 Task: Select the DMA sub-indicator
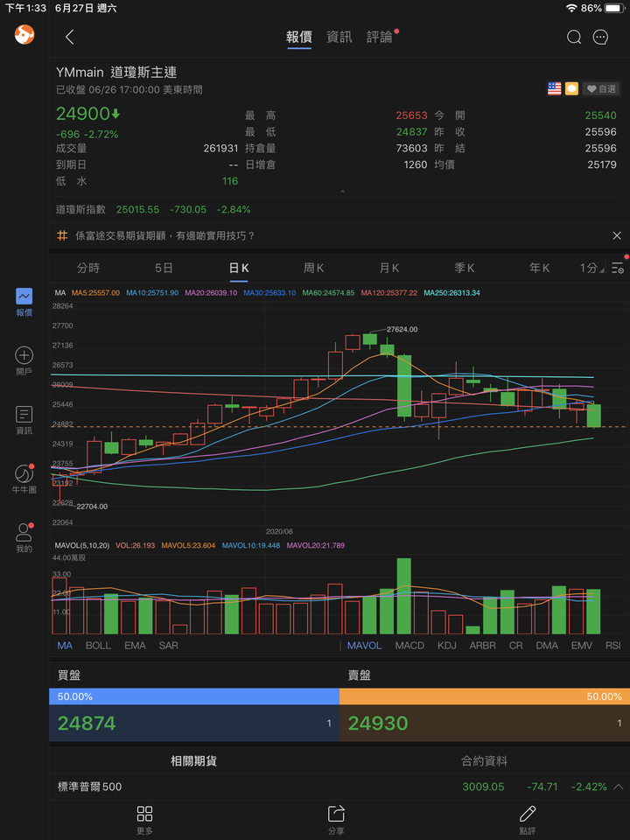pos(547,646)
